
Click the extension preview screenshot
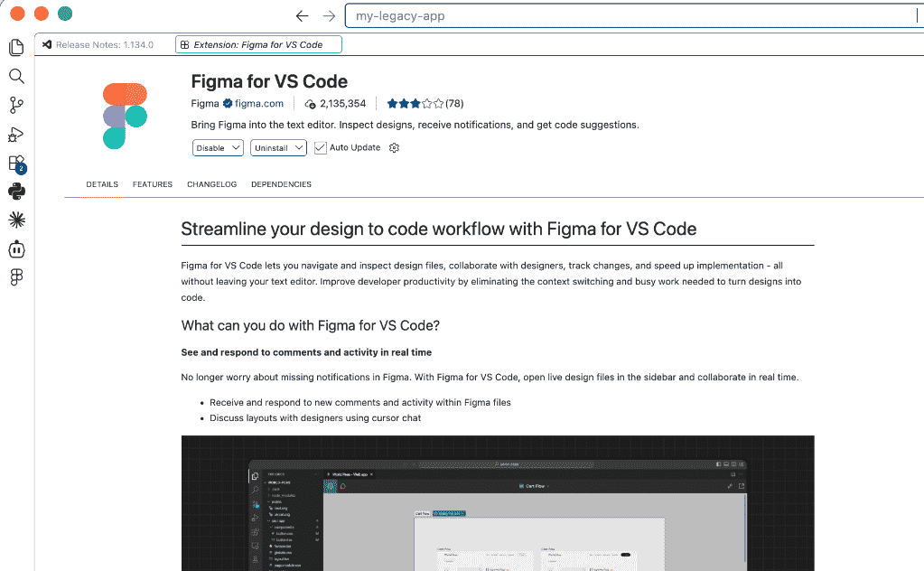498,503
